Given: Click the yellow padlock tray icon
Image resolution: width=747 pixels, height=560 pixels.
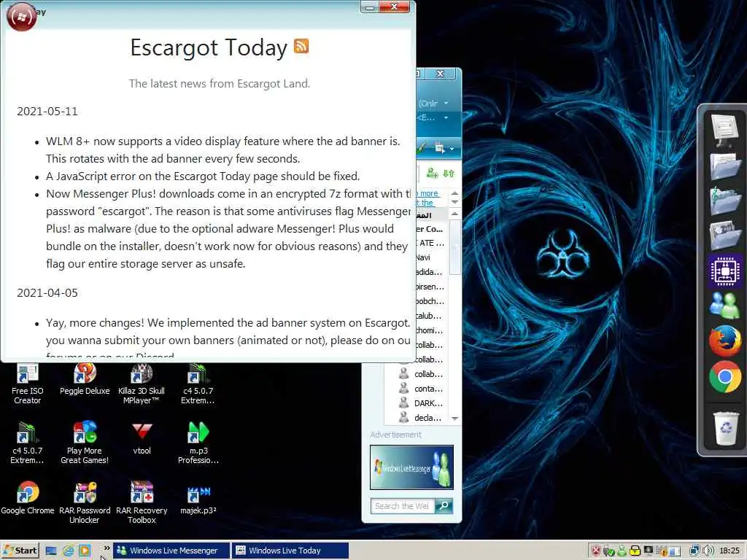Looking at the screenshot, I should click(x=635, y=551).
